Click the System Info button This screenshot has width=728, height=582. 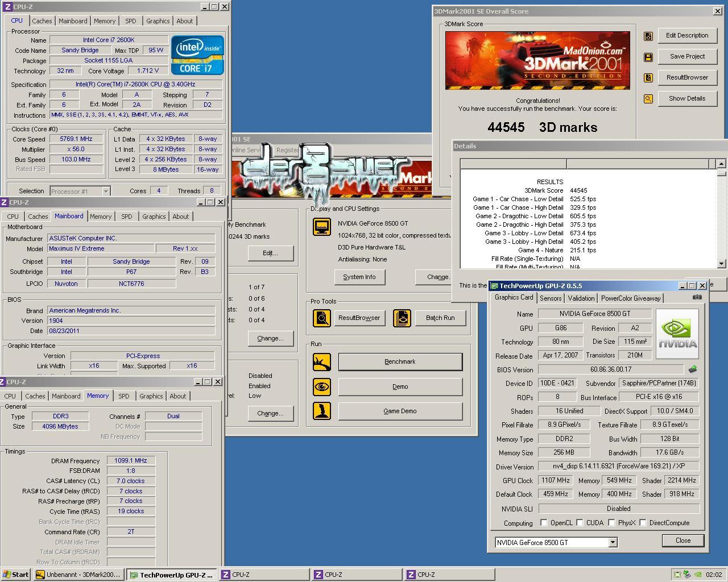point(359,277)
